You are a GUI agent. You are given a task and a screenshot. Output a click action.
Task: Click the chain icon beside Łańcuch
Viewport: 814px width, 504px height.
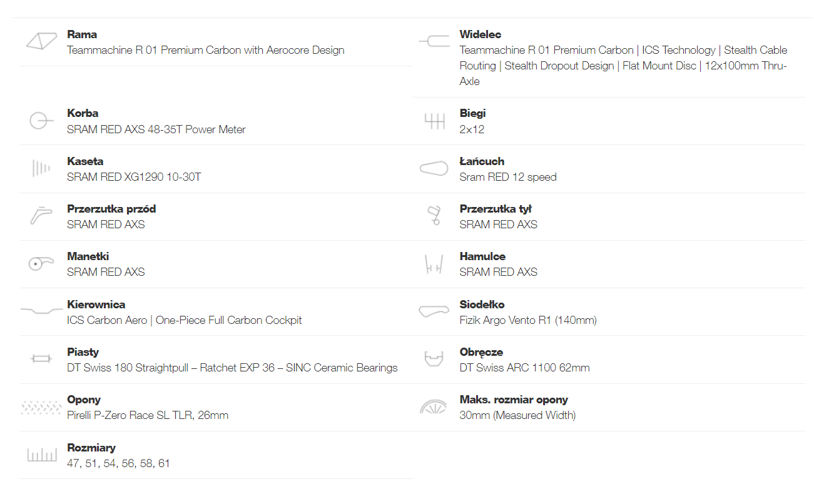click(x=434, y=169)
